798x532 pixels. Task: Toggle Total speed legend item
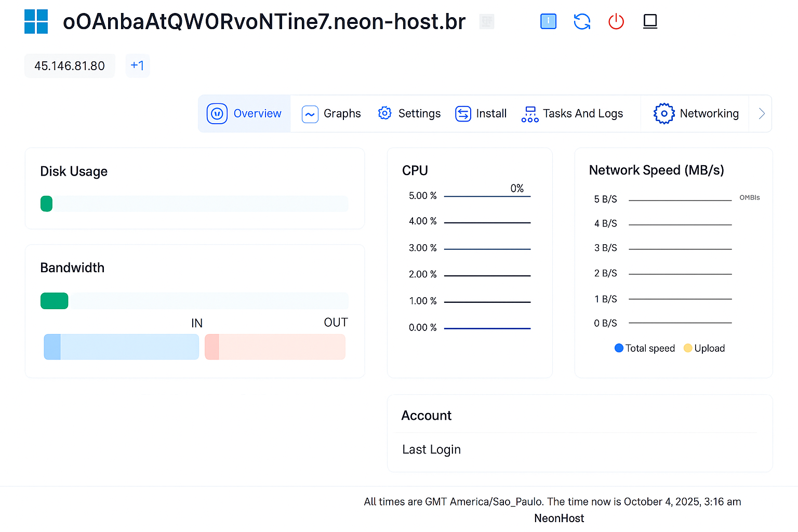[644, 348]
